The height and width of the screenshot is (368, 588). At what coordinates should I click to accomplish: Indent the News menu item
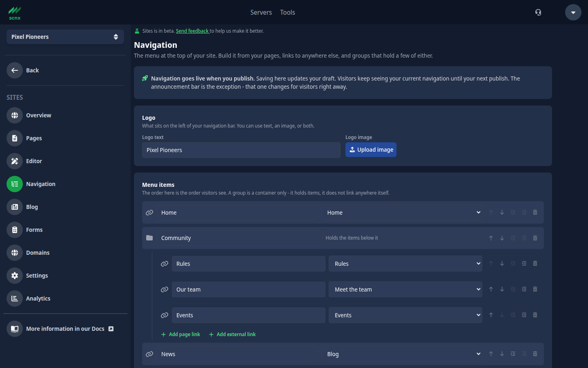click(x=513, y=354)
